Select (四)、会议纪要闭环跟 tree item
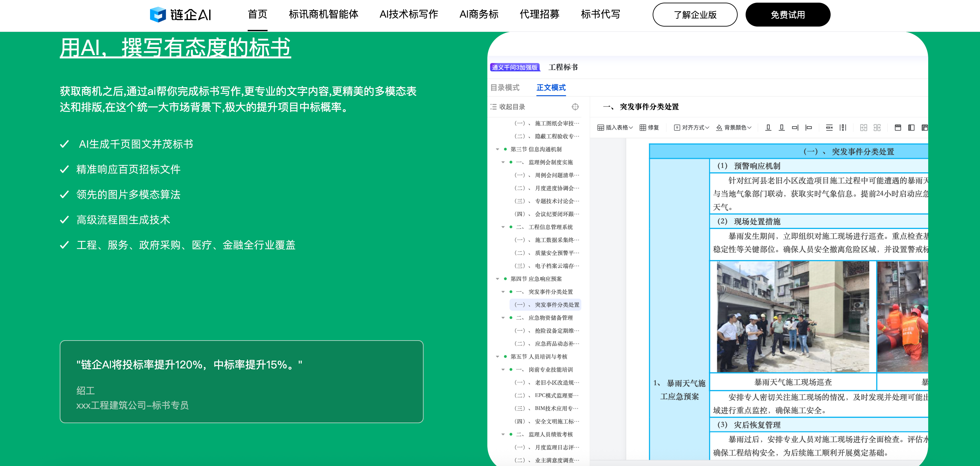Image resolution: width=980 pixels, height=466 pixels. click(547, 214)
